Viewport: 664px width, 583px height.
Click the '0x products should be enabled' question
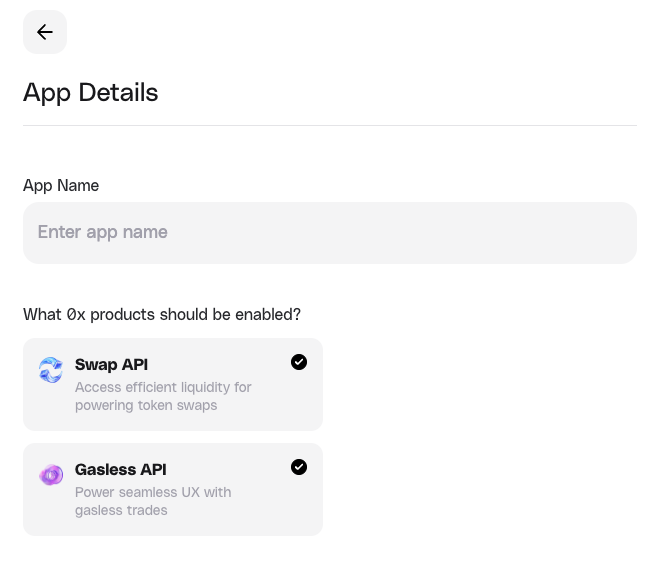coord(162,314)
